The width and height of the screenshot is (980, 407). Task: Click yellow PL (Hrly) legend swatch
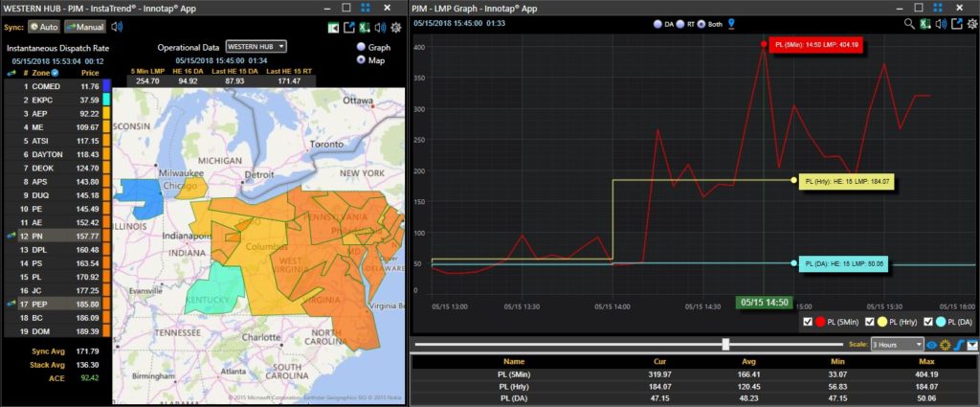click(x=881, y=322)
